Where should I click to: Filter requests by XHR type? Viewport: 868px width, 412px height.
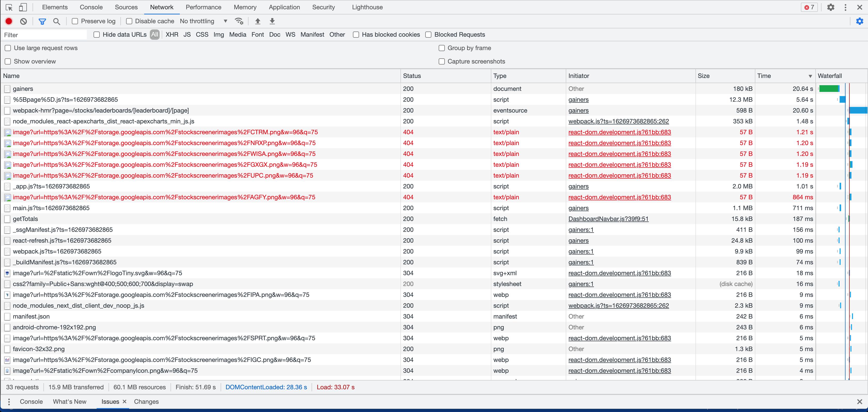pyautogui.click(x=172, y=35)
